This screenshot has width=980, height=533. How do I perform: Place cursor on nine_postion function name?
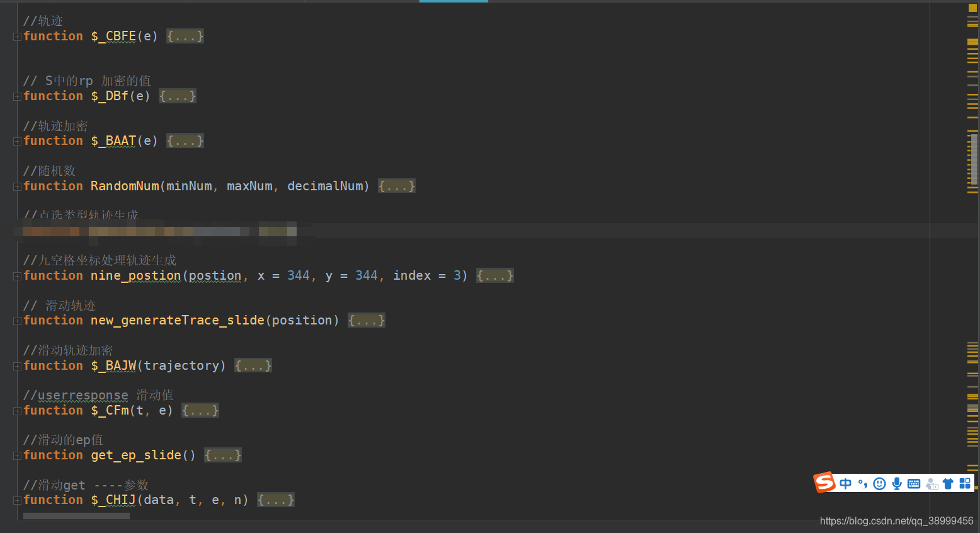click(136, 275)
